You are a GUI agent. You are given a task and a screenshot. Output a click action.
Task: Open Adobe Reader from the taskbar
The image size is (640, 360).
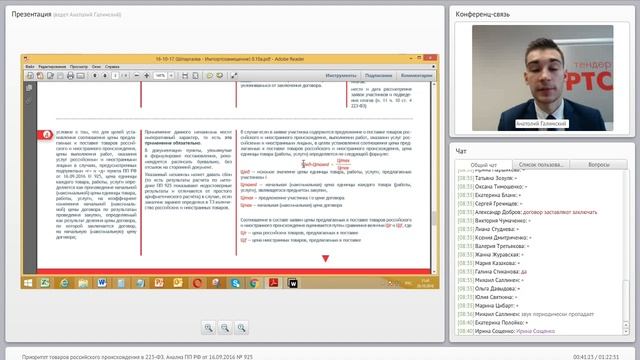273,283
